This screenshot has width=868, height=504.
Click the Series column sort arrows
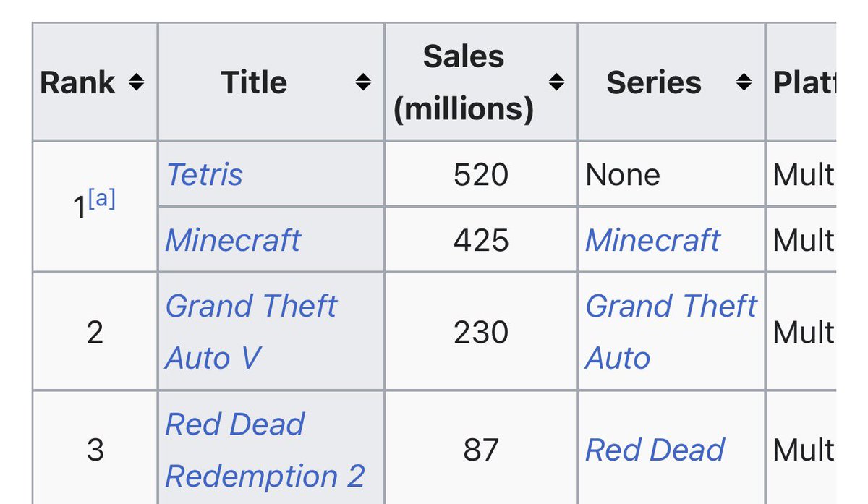tap(744, 83)
